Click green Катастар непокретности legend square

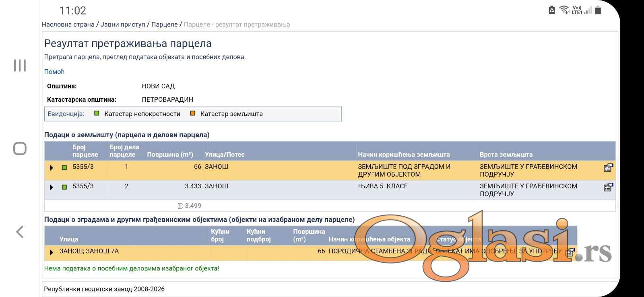97,113
